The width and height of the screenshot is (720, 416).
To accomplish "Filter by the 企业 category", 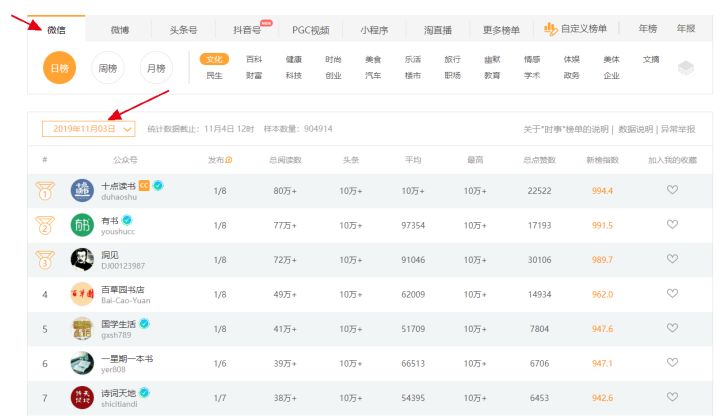I will (x=611, y=75).
